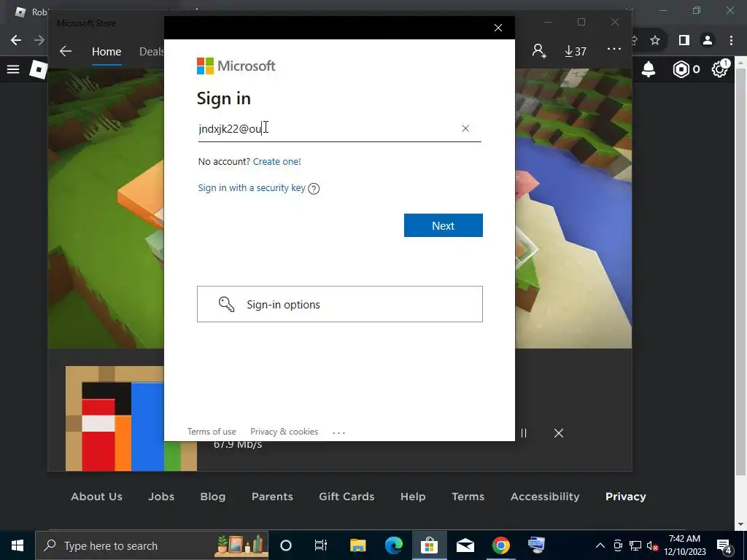Image resolution: width=747 pixels, height=560 pixels.
Task: Click the Minecraft app thumbnail
Action: [x=131, y=419]
